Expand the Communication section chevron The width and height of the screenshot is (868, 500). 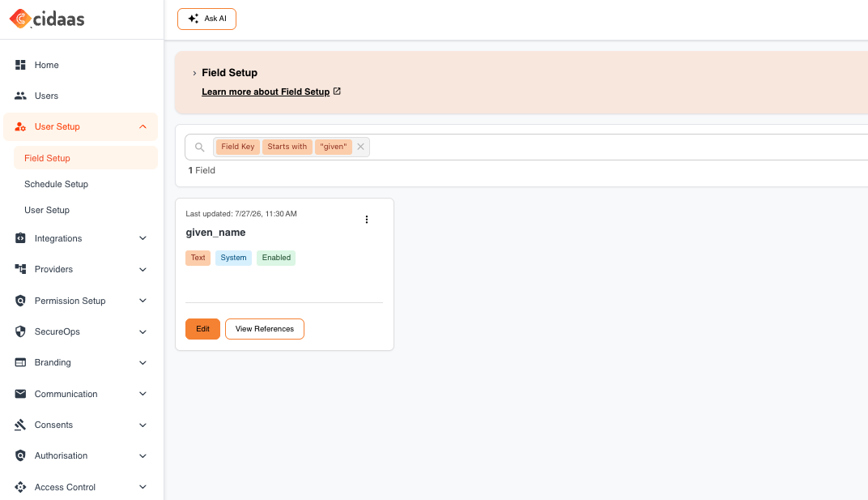(143, 394)
